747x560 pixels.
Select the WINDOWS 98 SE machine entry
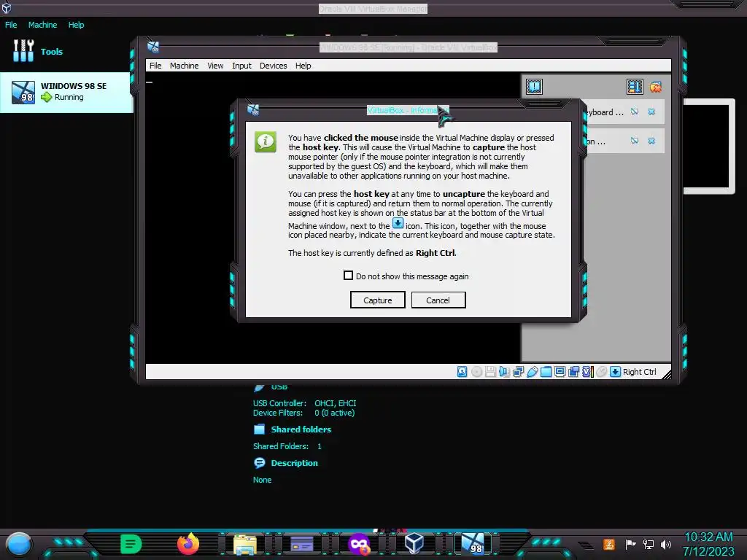[x=66, y=92]
